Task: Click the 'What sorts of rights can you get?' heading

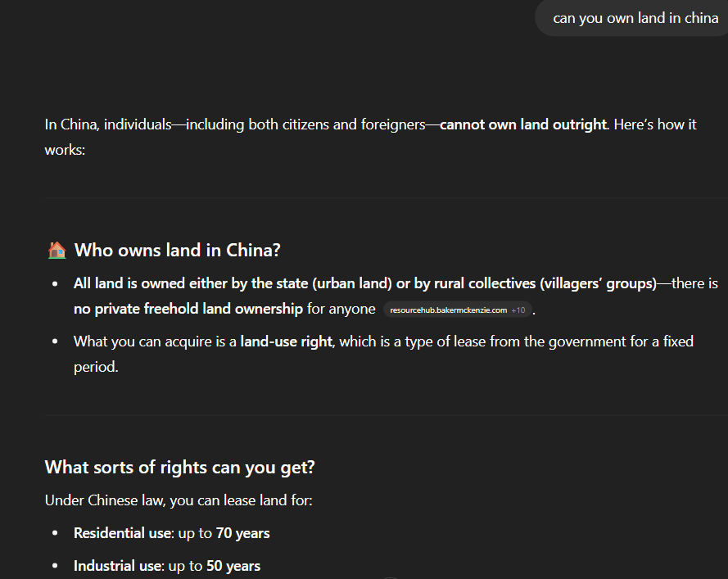Action: tap(179, 467)
